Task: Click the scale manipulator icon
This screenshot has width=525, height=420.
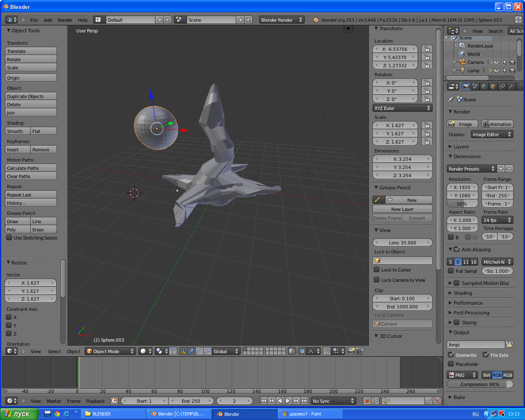Action: point(208,351)
